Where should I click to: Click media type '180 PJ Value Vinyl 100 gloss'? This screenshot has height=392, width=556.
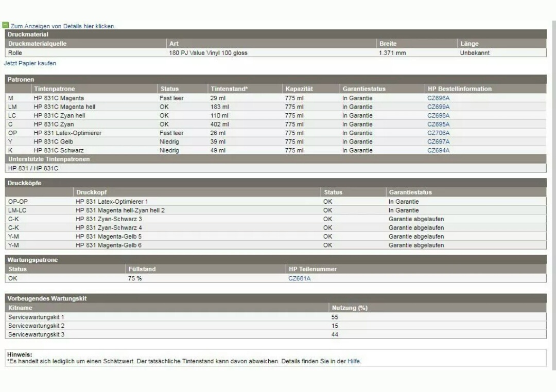(x=208, y=53)
